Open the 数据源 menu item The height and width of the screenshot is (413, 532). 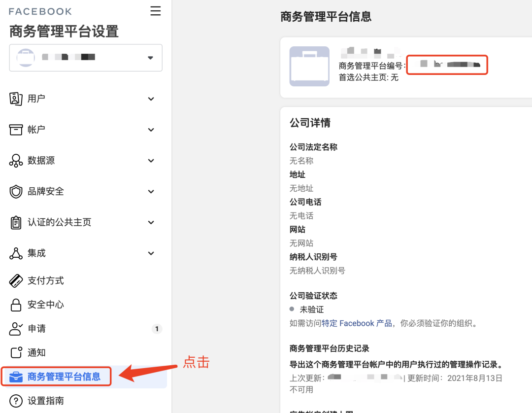tap(41, 161)
